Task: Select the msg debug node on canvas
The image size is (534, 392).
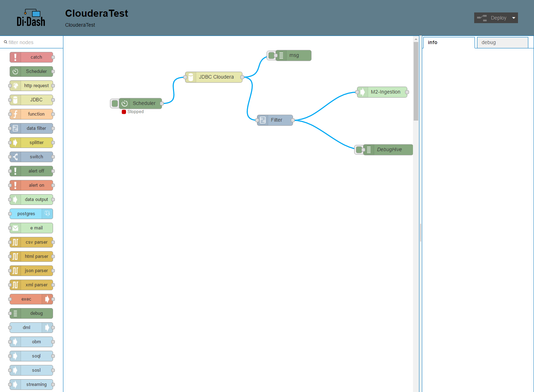Action: click(x=293, y=55)
